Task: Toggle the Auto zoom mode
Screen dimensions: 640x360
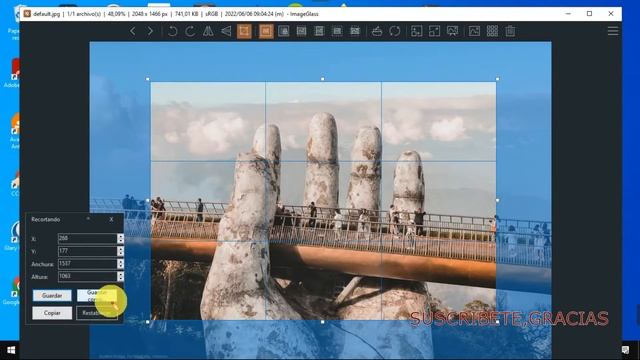Action: [266, 31]
